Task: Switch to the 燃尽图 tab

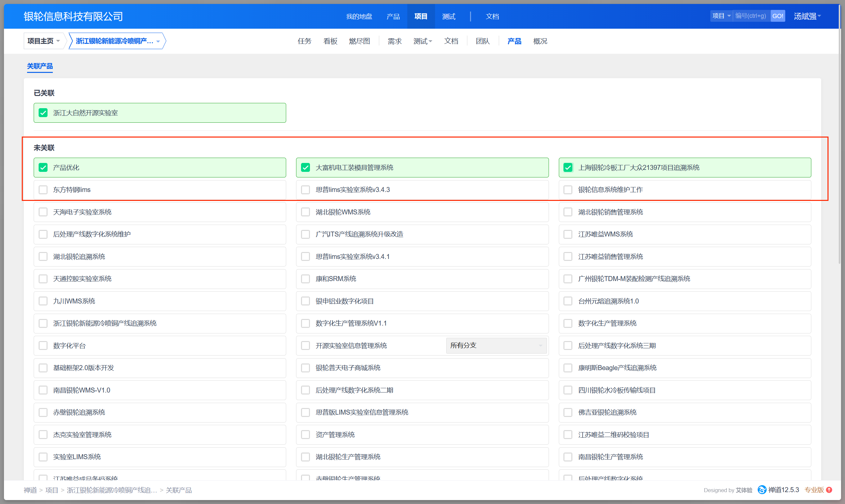Action: 359,41
